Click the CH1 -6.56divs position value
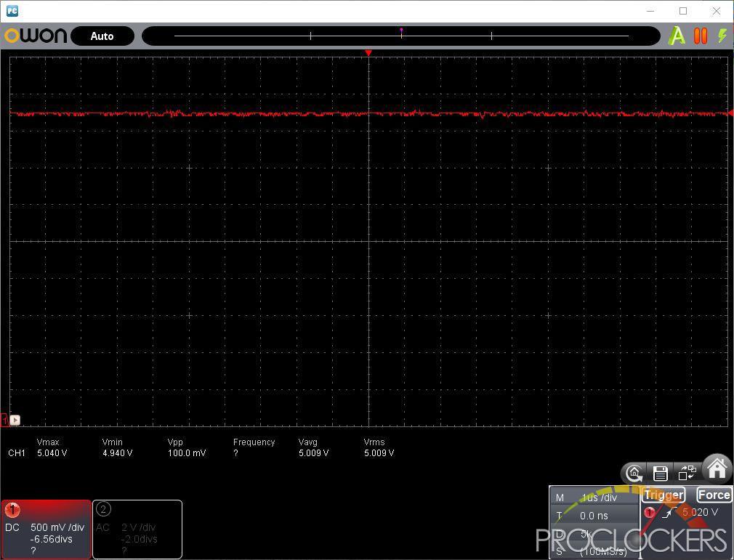Image resolution: width=734 pixels, height=560 pixels. click(52, 539)
